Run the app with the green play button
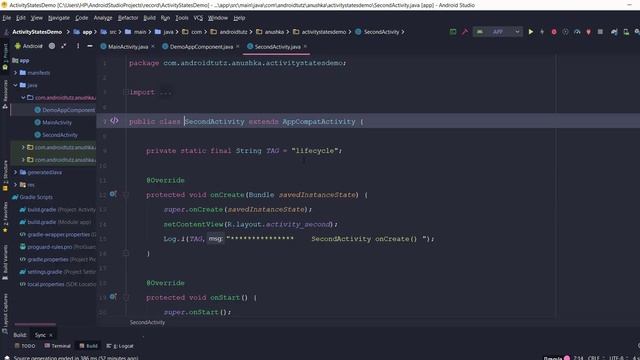Image resolution: width=640 pixels, height=360 pixels. tap(531, 32)
